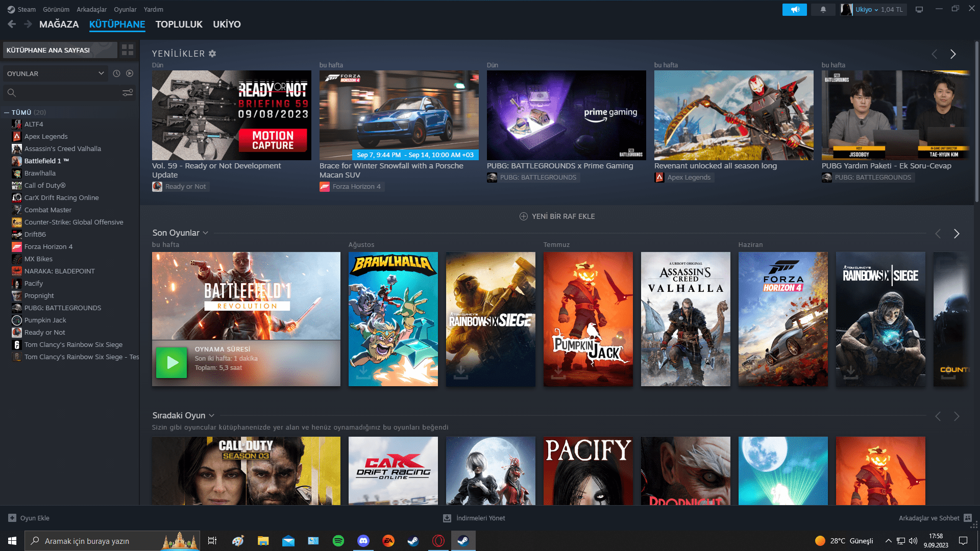The width and height of the screenshot is (980, 551).
Task: Select Pumpkin Jack in library list
Action: click(45, 320)
